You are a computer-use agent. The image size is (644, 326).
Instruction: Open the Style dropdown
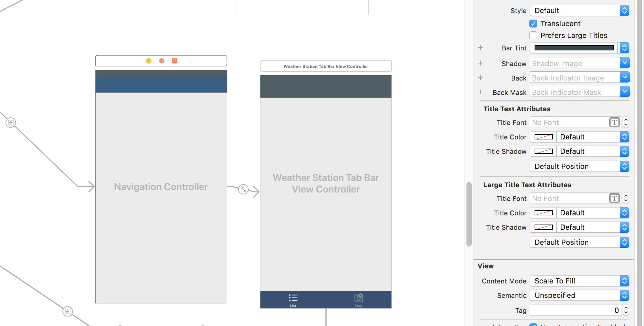tap(579, 10)
